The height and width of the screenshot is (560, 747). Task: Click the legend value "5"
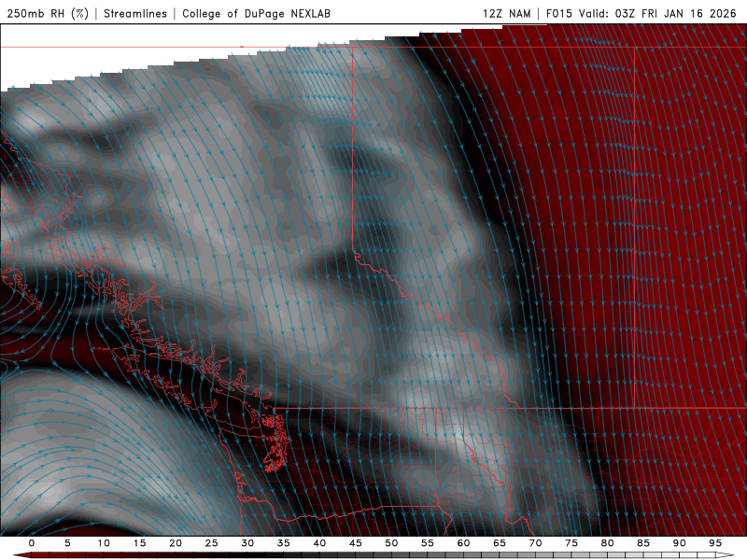tap(67, 543)
